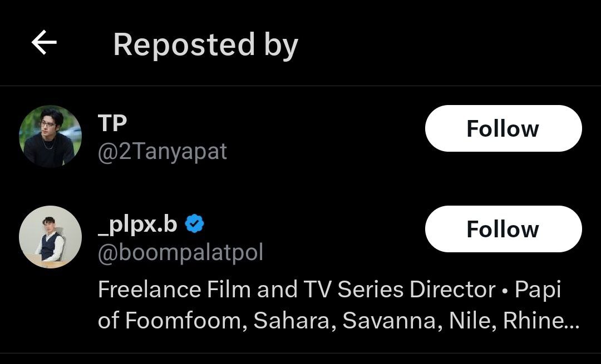Screen dimensions: 601x364
Task: Select the 'Reposted by' header title
Action: (x=205, y=44)
